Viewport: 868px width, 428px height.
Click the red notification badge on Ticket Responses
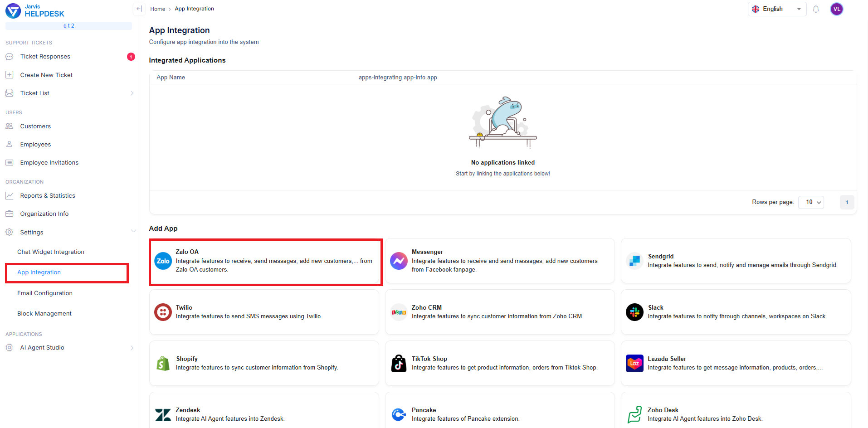coord(131,57)
